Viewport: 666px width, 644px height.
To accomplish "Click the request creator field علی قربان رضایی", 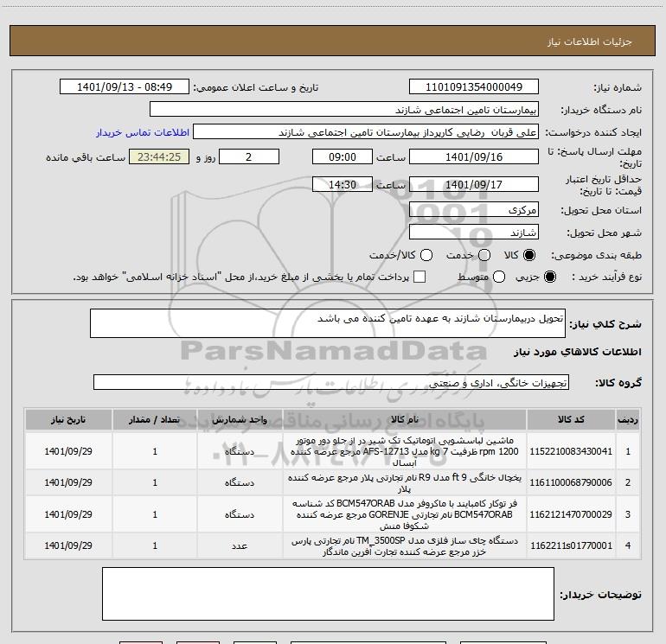I will pos(366,132).
